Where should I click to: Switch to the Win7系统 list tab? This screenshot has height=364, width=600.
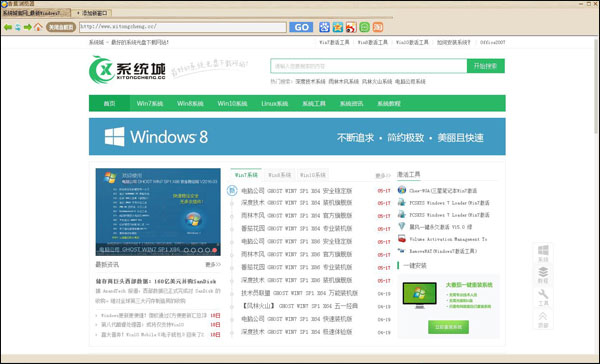pyautogui.click(x=246, y=175)
